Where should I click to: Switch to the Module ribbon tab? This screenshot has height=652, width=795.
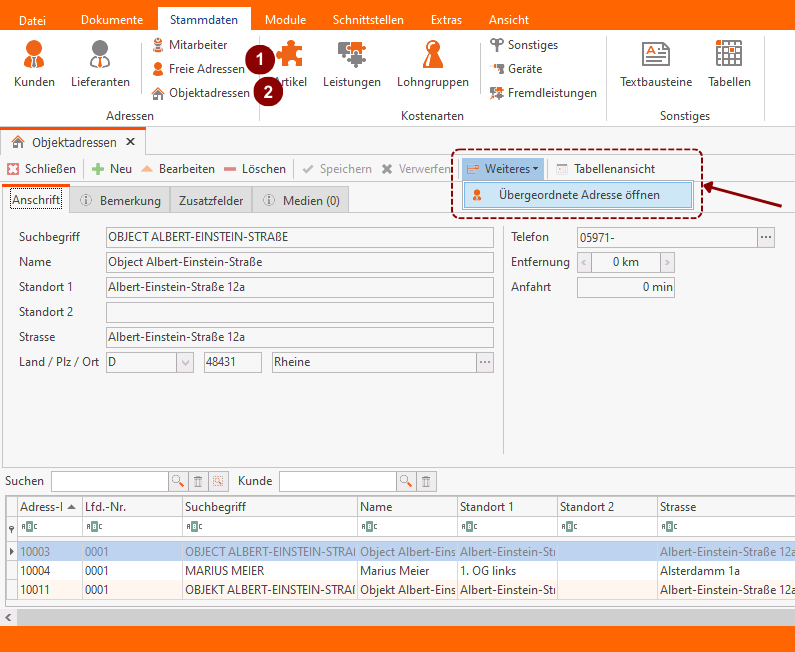point(285,20)
